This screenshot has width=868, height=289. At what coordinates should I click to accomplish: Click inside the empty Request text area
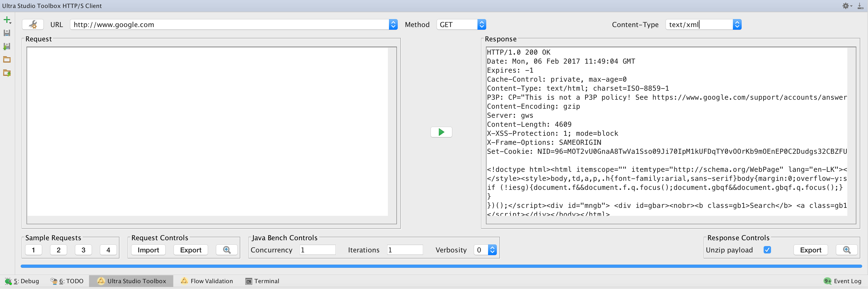207,132
